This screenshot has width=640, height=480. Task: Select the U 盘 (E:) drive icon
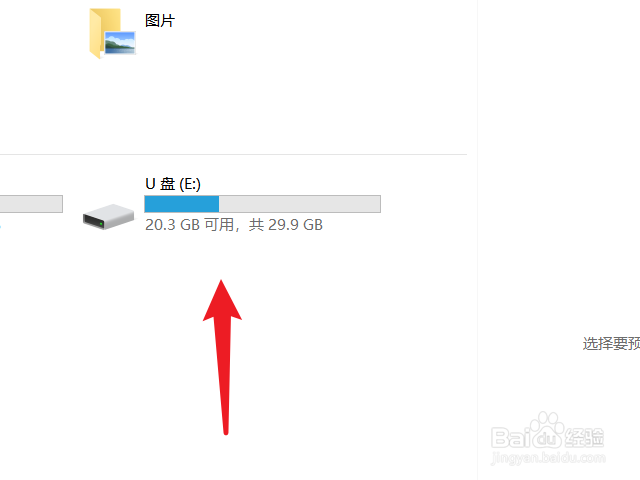tap(108, 216)
